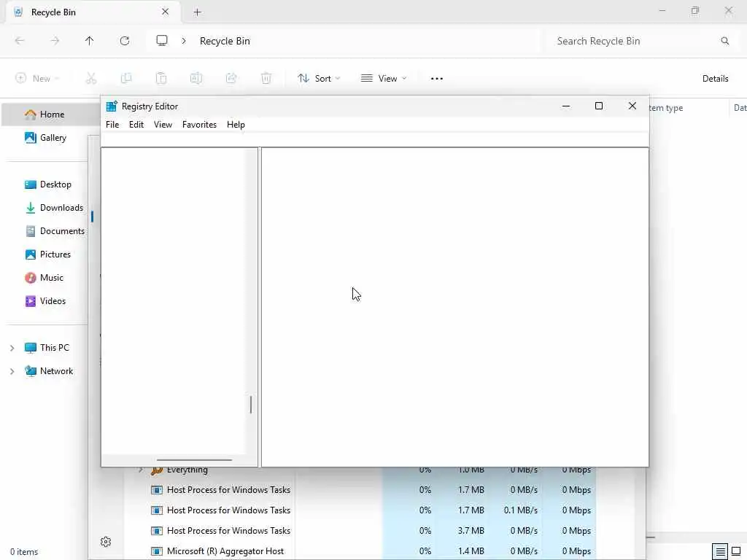This screenshot has height=560, width=747.
Task: Click the Copy icon in Explorer toolbar
Action: click(x=126, y=79)
